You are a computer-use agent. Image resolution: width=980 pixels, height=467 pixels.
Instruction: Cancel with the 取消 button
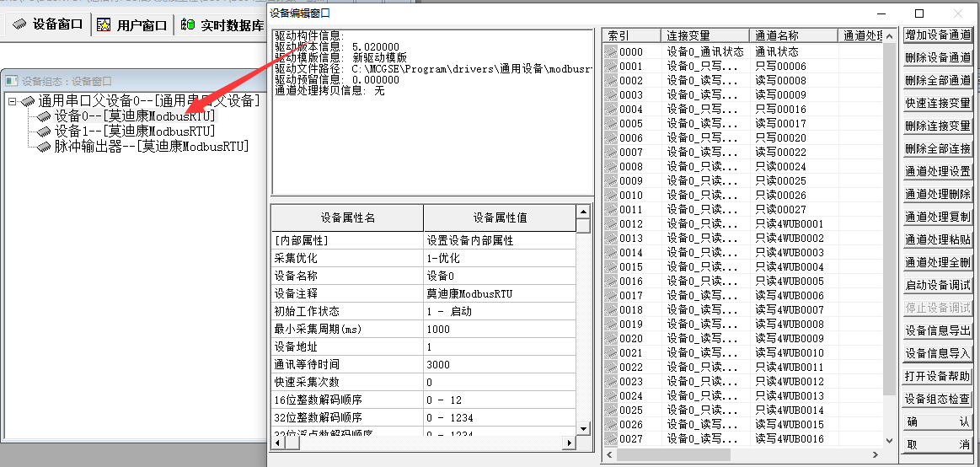pyautogui.click(x=938, y=444)
